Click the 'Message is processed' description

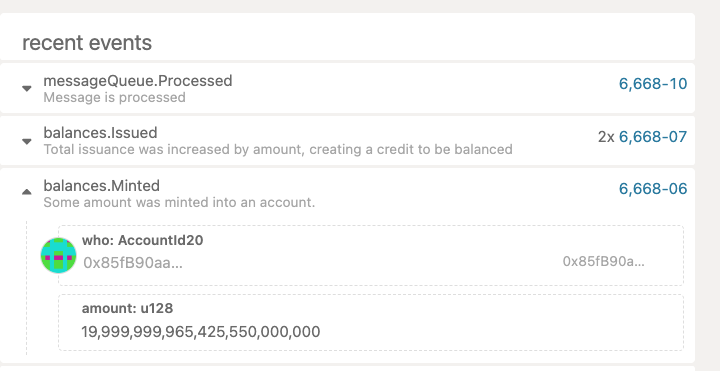[114, 97]
